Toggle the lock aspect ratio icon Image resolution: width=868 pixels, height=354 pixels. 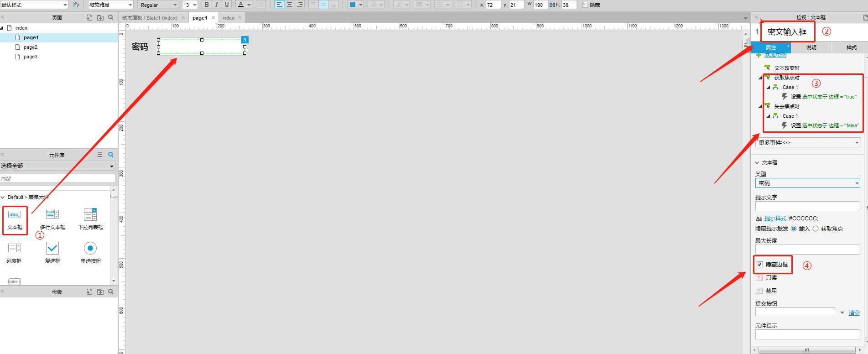pos(552,5)
